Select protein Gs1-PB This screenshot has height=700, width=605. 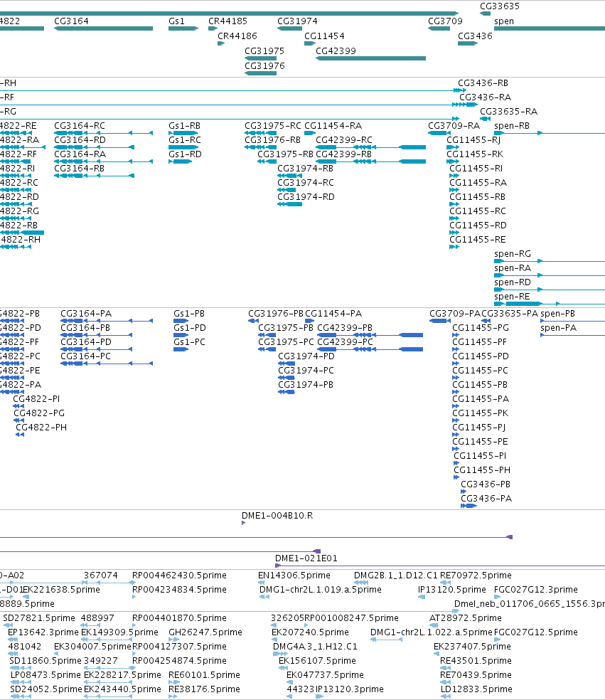click(189, 314)
